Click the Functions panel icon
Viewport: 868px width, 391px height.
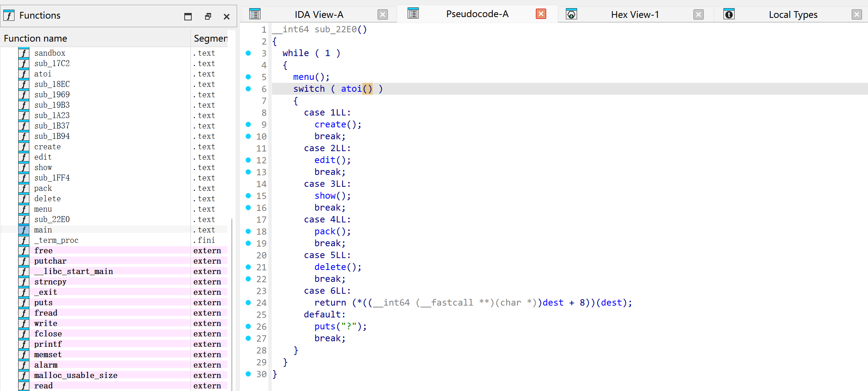pos(9,15)
